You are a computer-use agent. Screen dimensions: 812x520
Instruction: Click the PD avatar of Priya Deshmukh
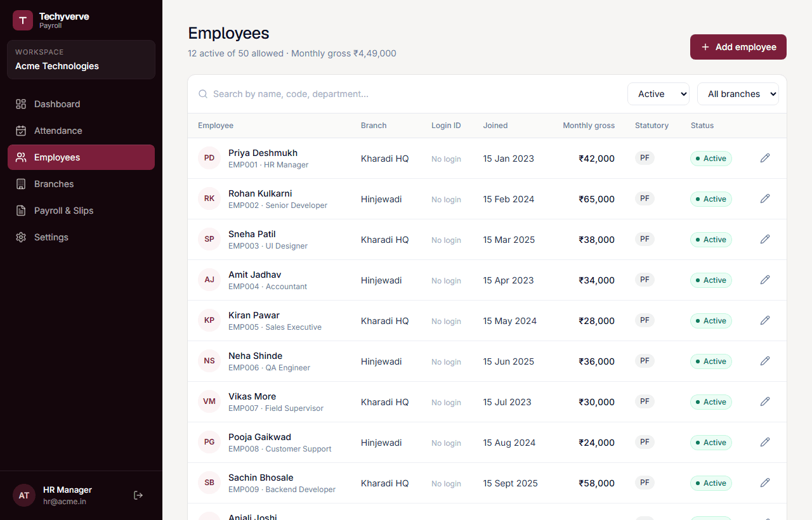point(209,158)
